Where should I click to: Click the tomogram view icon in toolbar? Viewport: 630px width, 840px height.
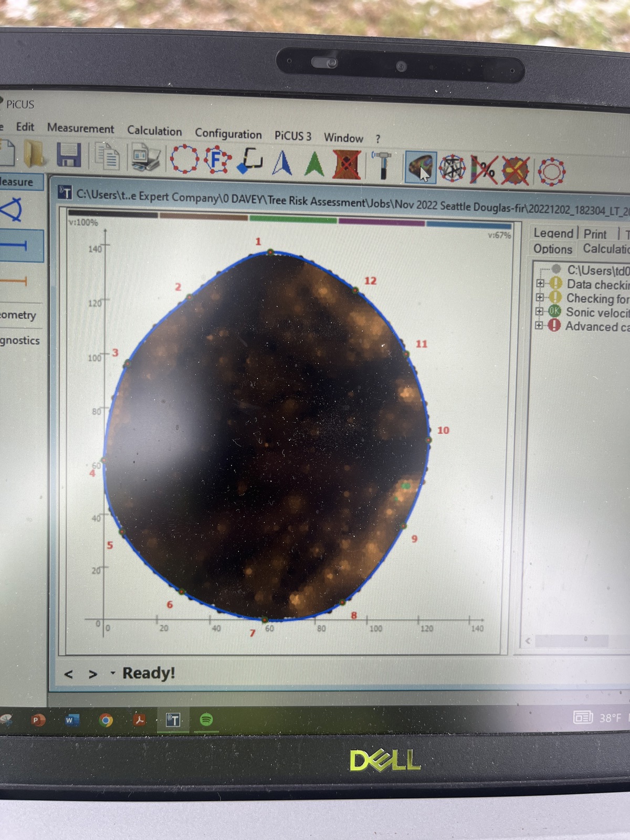point(421,168)
